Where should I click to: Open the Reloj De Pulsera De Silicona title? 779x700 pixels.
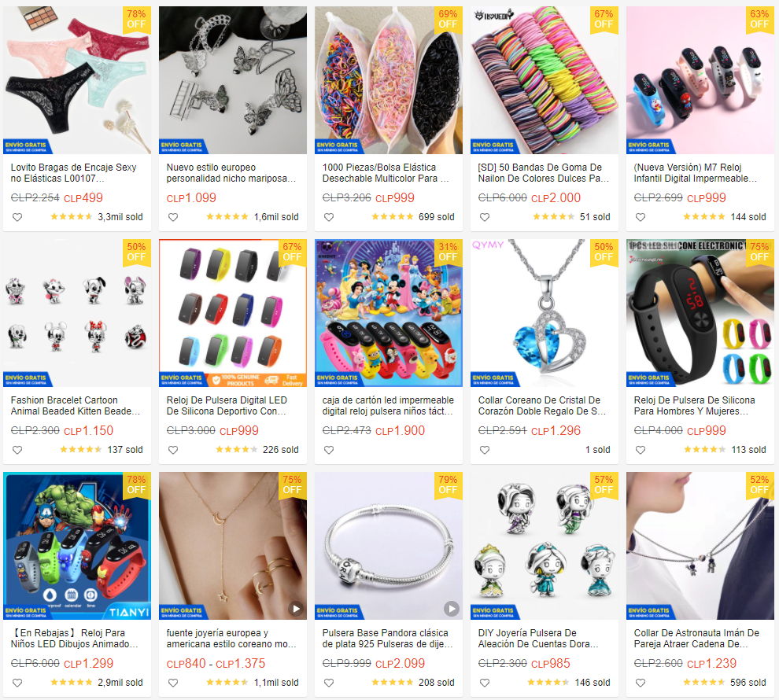click(x=695, y=406)
